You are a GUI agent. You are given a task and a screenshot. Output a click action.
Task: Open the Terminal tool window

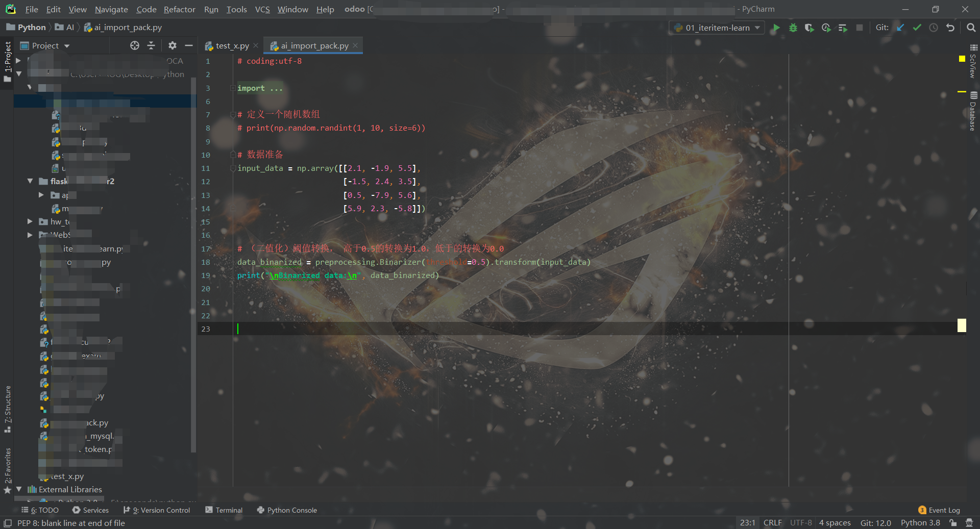[224, 510]
